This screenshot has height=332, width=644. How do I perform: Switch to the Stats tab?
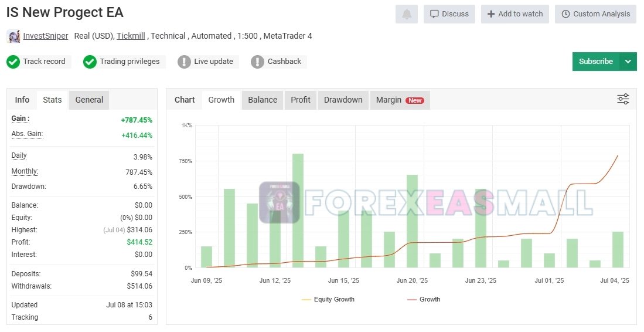52,100
